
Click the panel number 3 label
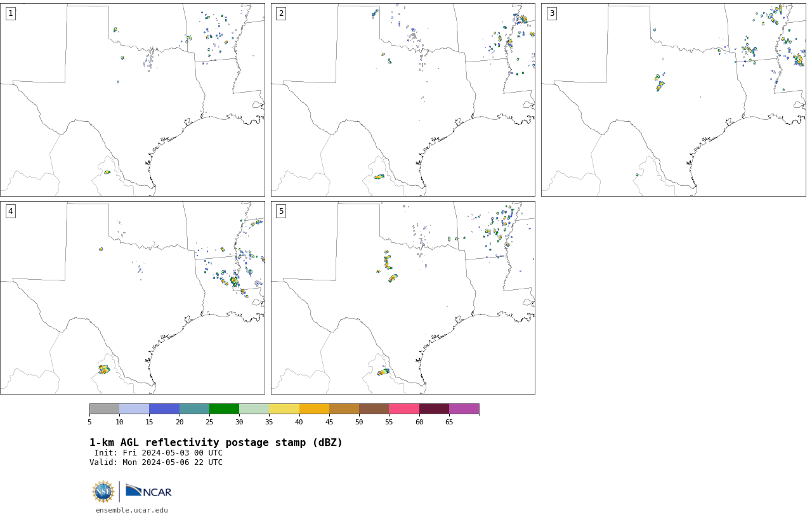552,13
